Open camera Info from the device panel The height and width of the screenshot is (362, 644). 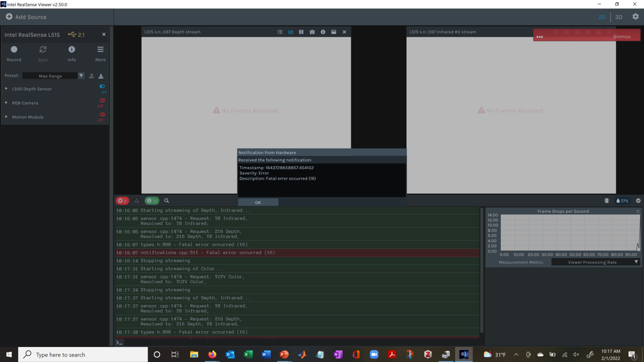(x=71, y=49)
